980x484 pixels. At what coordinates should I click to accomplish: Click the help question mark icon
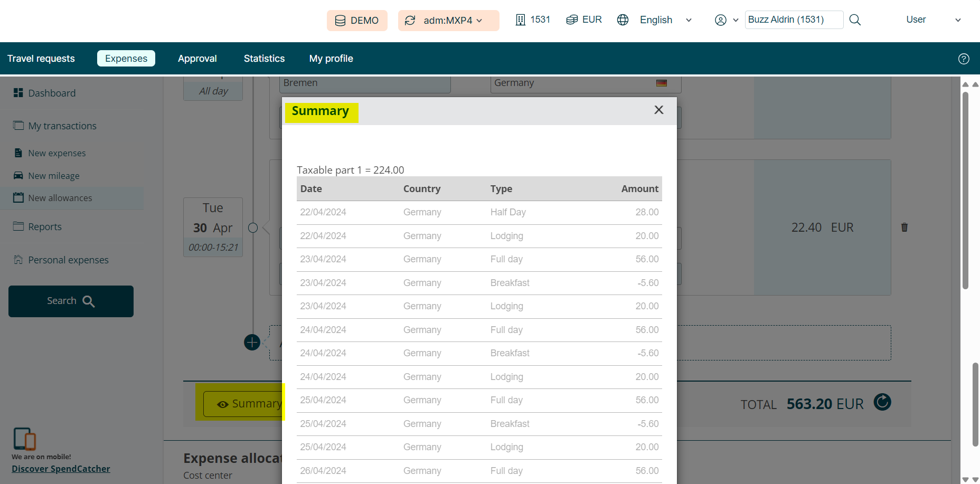(x=964, y=59)
